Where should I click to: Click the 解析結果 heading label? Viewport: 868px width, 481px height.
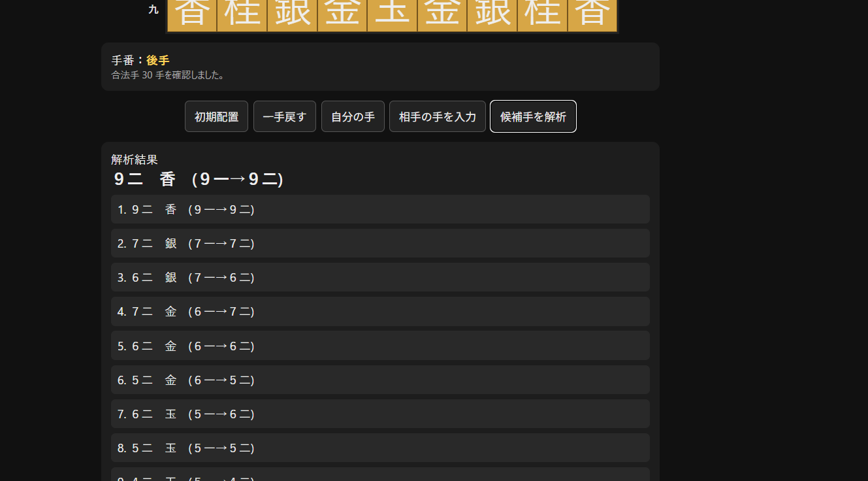pos(135,159)
